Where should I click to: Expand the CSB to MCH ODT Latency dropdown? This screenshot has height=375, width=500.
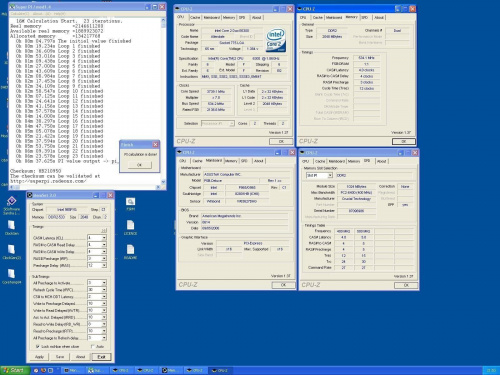(104, 296)
